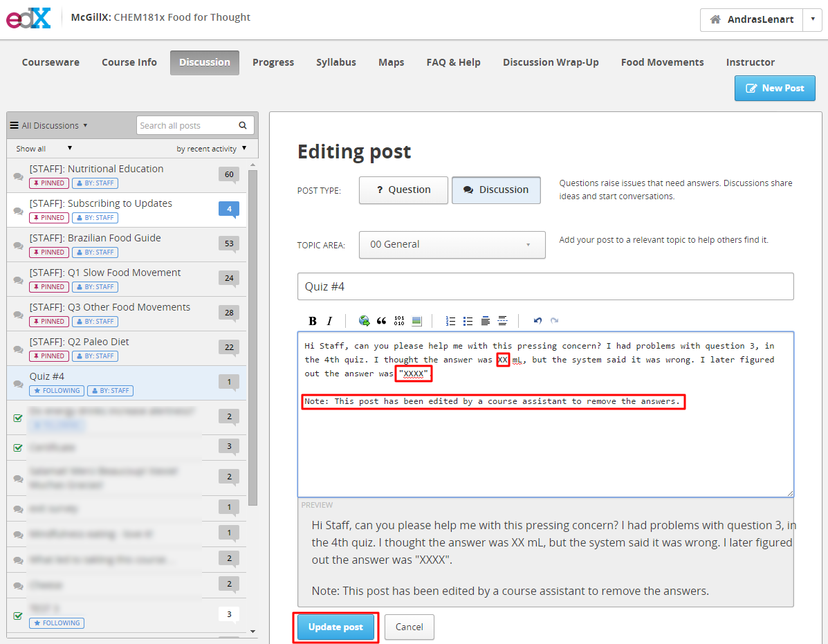Screen dimensions: 828x644
Task: Click the Update post button
Action: pyautogui.click(x=336, y=627)
